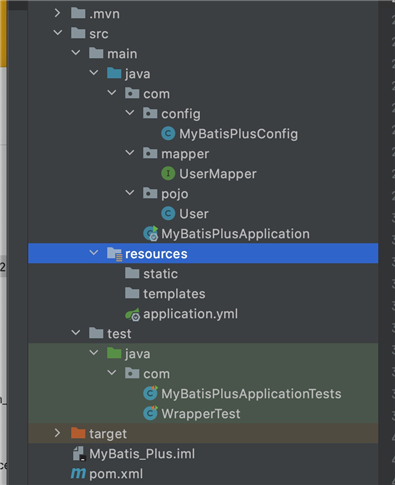Select the mapper package label

point(185,154)
